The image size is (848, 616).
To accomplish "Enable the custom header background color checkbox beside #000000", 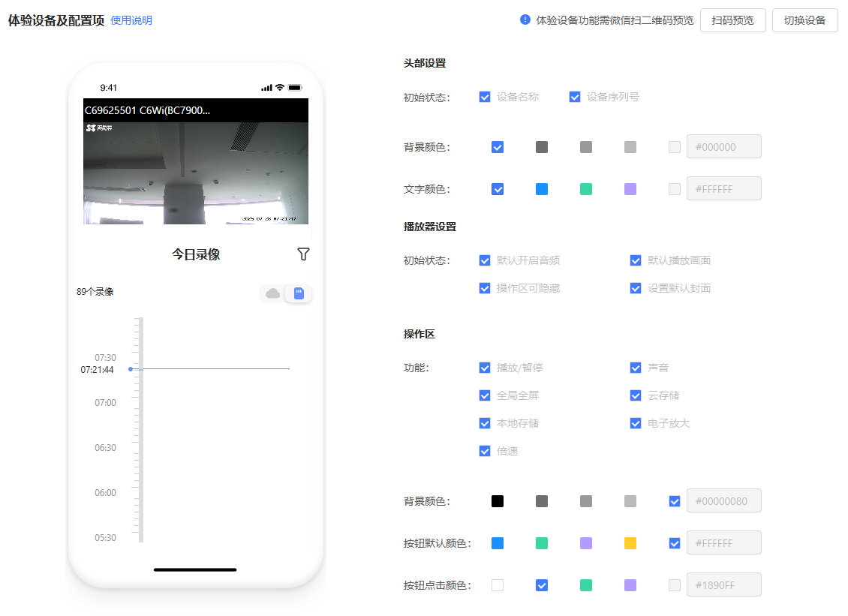I will click(675, 147).
